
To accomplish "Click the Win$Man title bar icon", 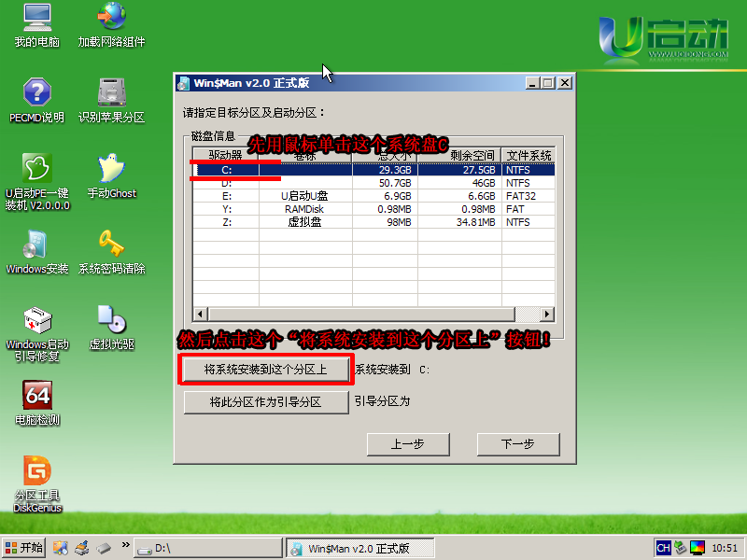I will click(x=183, y=84).
